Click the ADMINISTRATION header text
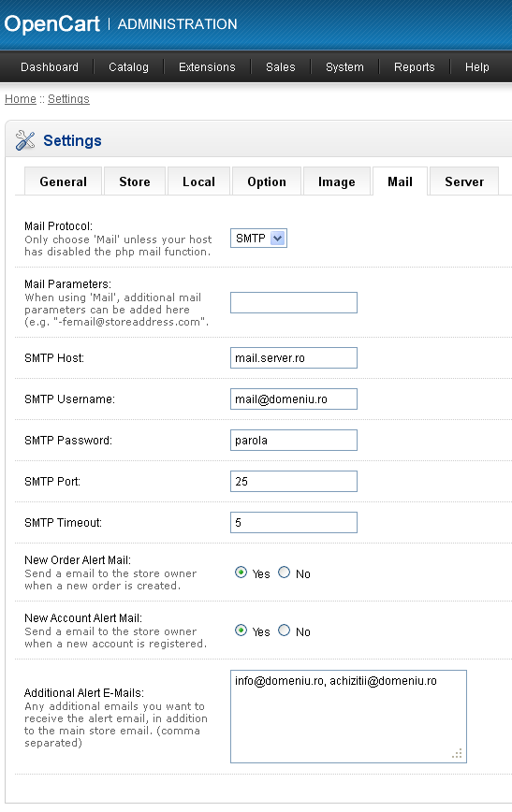The image size is (512, 812). [177, 24]
